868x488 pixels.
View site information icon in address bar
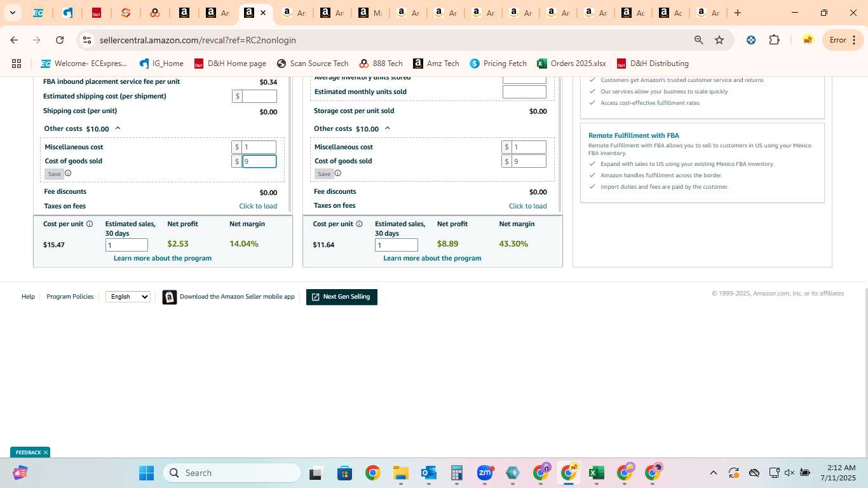(87, 40)
